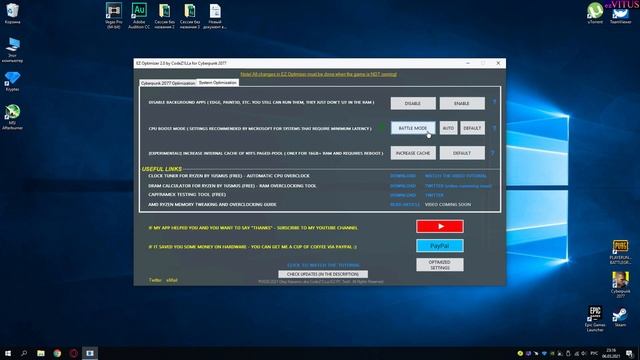Open help for NTFS cache option
The width and height of the screenshot is (640, 360).
(493, 153)
